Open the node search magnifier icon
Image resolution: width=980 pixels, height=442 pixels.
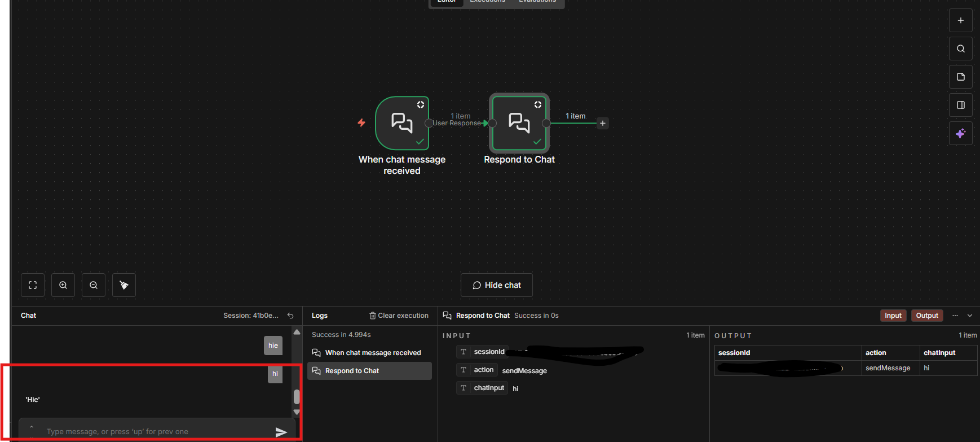click(x=960, y=49)
